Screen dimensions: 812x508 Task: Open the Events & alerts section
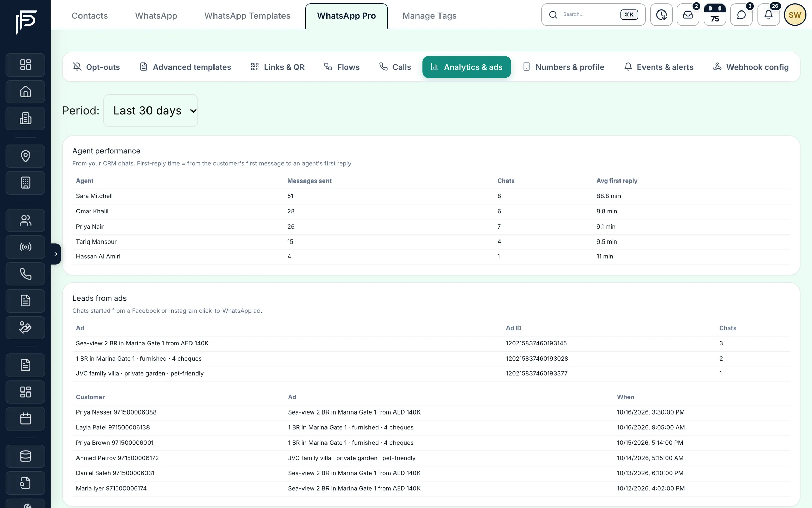point(658,67)
